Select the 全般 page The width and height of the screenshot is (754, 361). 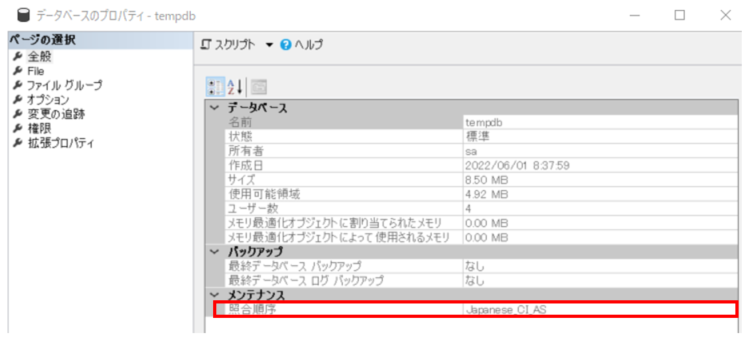(39, 57)
